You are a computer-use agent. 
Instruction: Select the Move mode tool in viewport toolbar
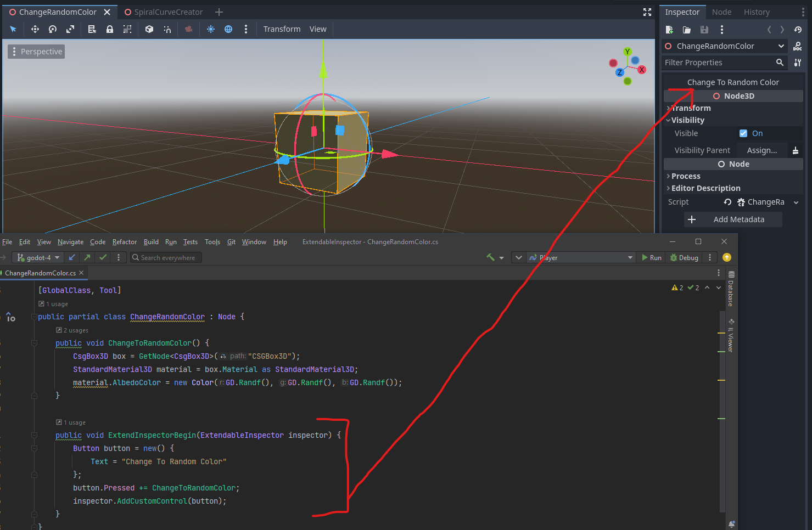pyautogui.click(x=35, y=29)
